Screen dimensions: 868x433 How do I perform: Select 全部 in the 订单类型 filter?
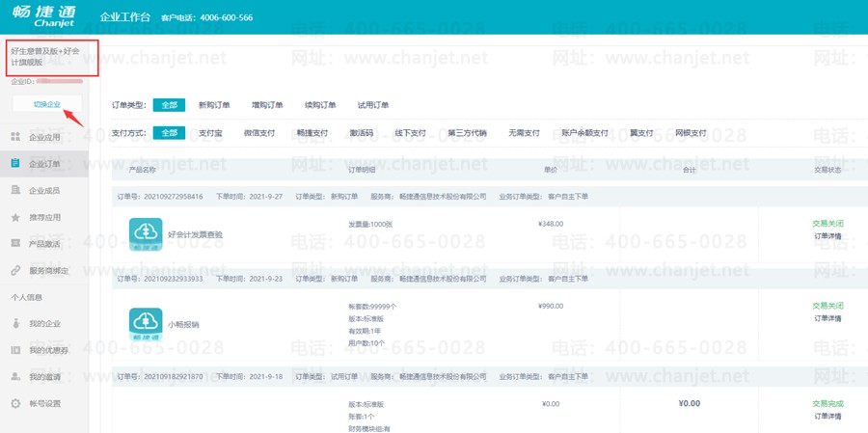click(169, 105)
